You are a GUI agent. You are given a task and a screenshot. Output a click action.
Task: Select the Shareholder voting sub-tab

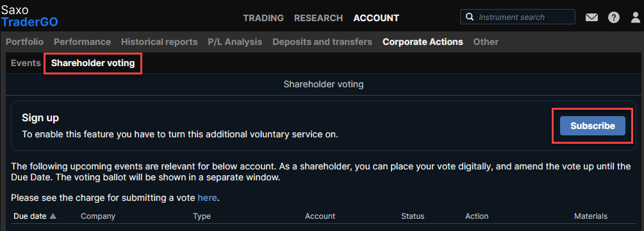coord(93,64)
